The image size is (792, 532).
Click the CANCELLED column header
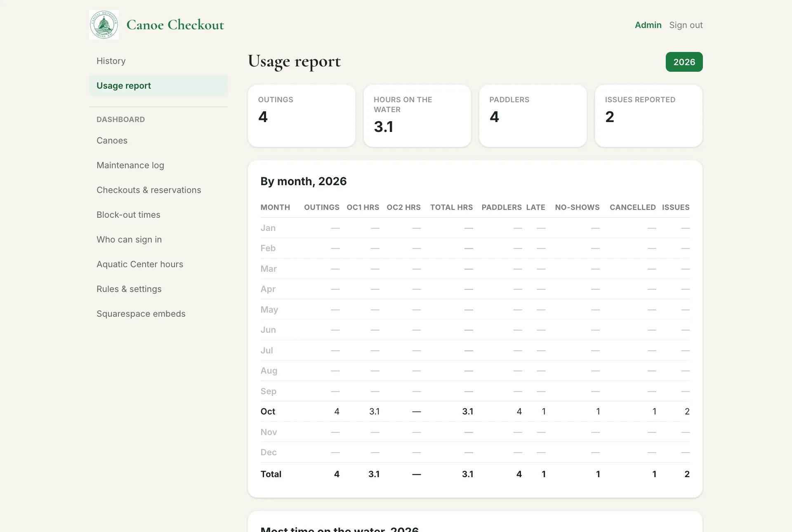[x=633, y=207]
